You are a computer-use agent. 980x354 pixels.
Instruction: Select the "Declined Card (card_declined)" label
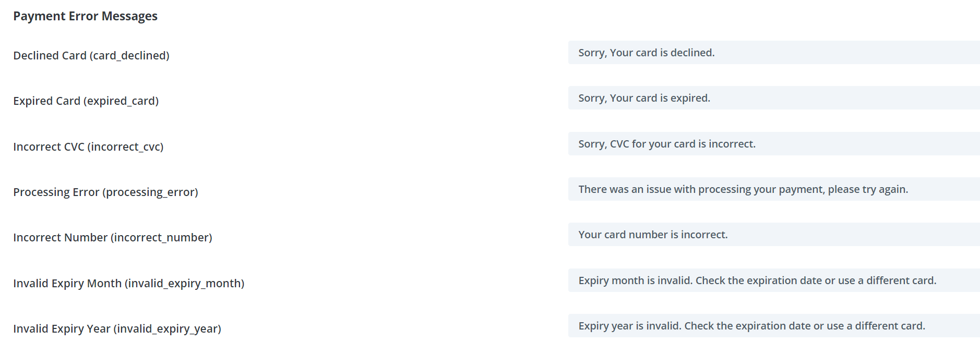coord(91,55)
